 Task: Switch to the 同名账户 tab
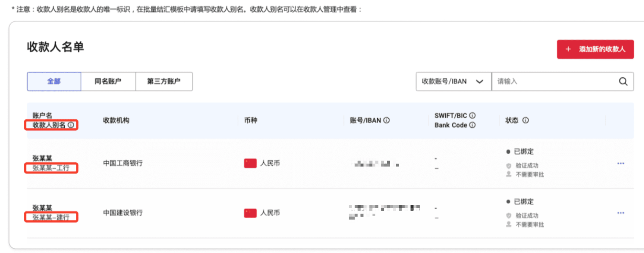point(108,81)
